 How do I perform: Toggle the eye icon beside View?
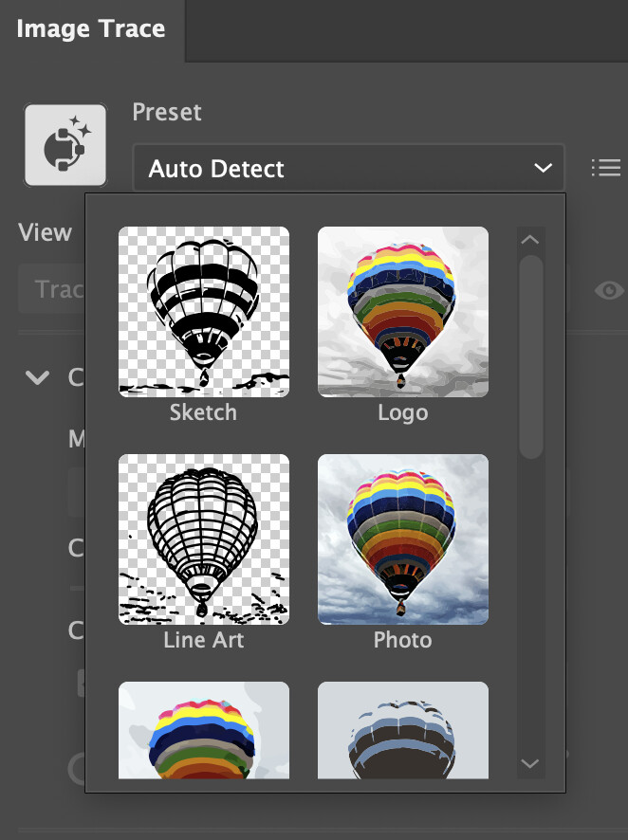pos(609,290)
